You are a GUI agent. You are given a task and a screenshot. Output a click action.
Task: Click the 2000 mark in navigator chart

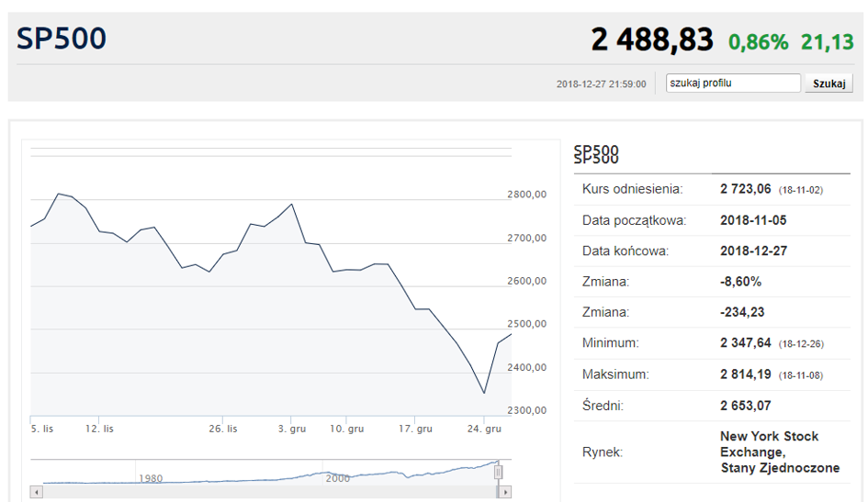[x=337, y=478]
